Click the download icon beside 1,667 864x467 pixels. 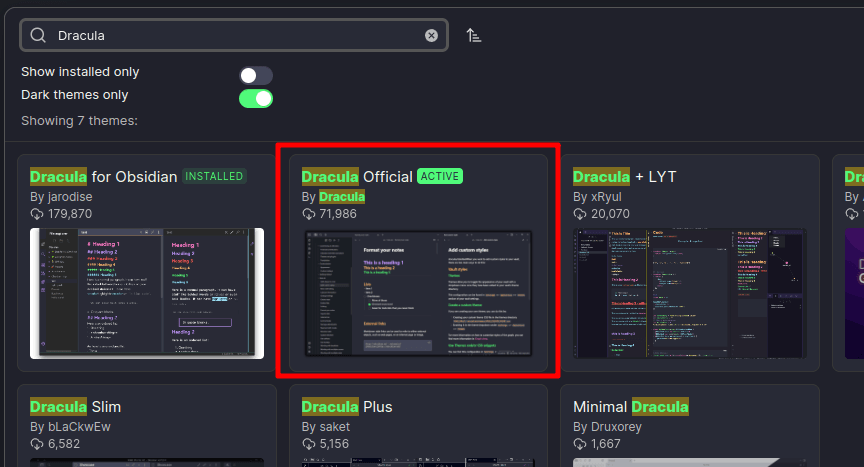tap(580, 444)
